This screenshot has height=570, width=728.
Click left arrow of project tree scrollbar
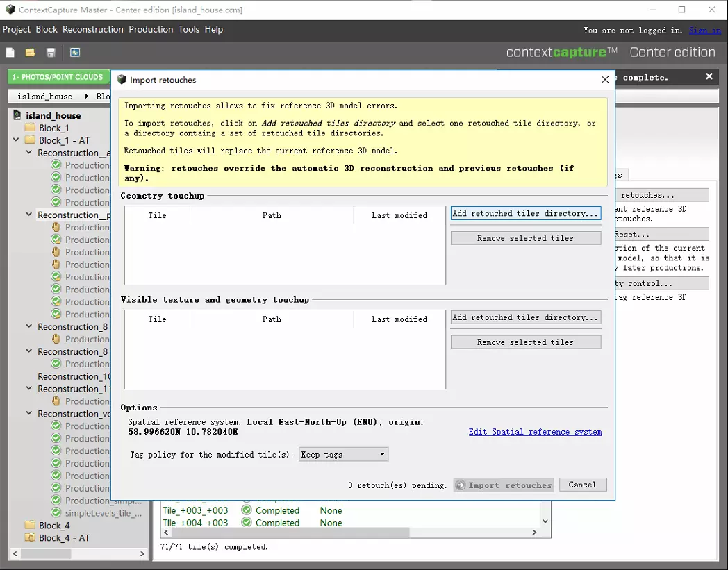click(x=15, y=553)
